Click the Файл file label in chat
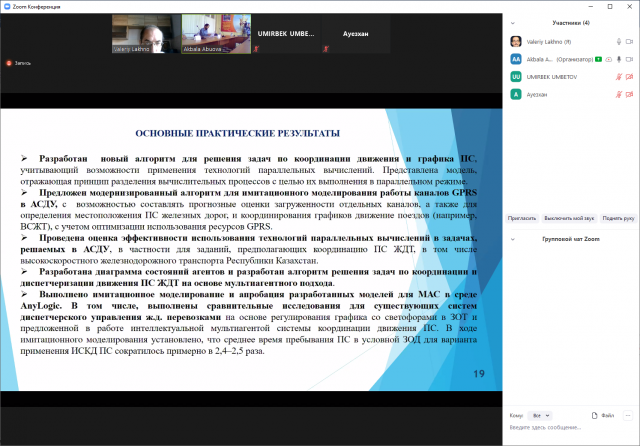The height and width of the screenshot is (446, 640). 607,415
